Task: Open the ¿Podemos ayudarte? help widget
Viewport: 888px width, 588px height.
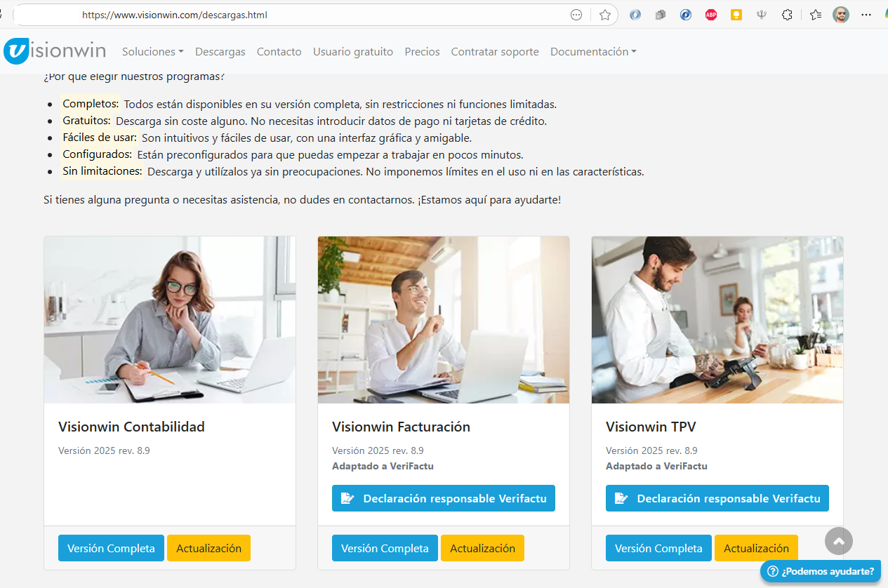Action: [821, 571]
